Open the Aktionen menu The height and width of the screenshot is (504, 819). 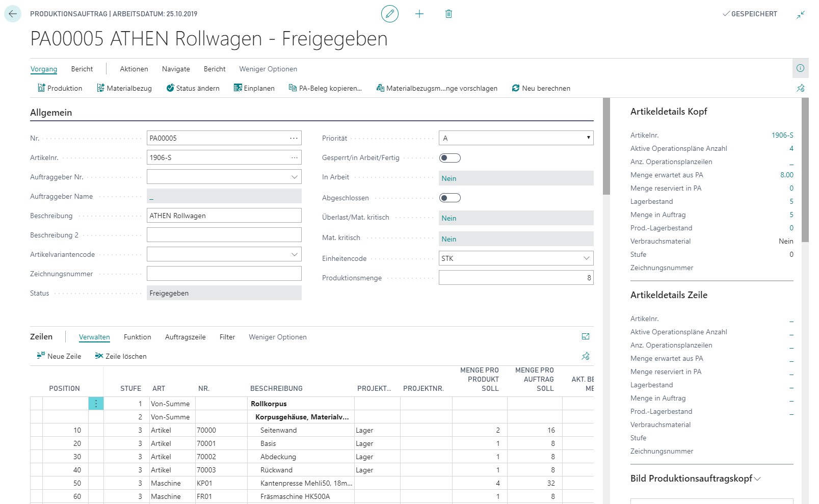134,69
